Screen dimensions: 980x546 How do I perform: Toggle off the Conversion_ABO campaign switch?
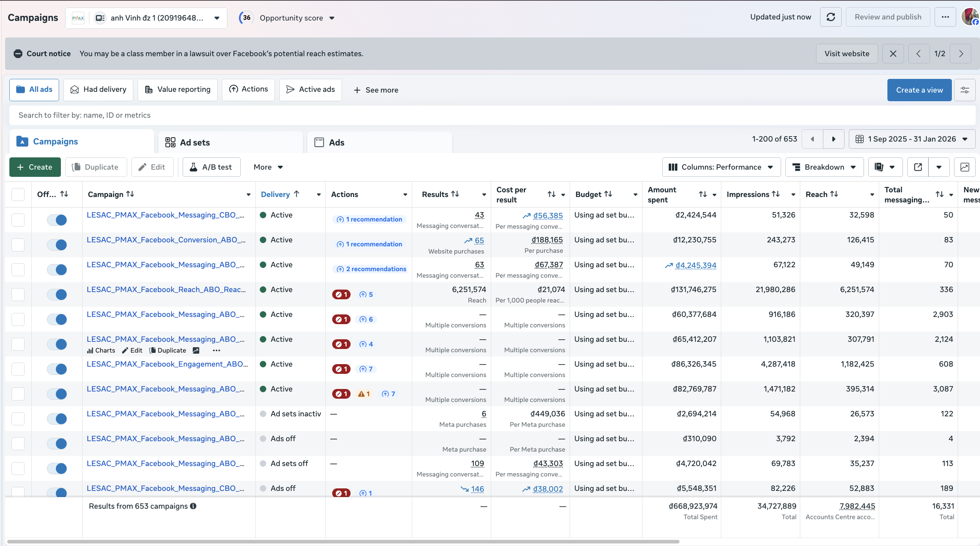(x=57, y=245)
